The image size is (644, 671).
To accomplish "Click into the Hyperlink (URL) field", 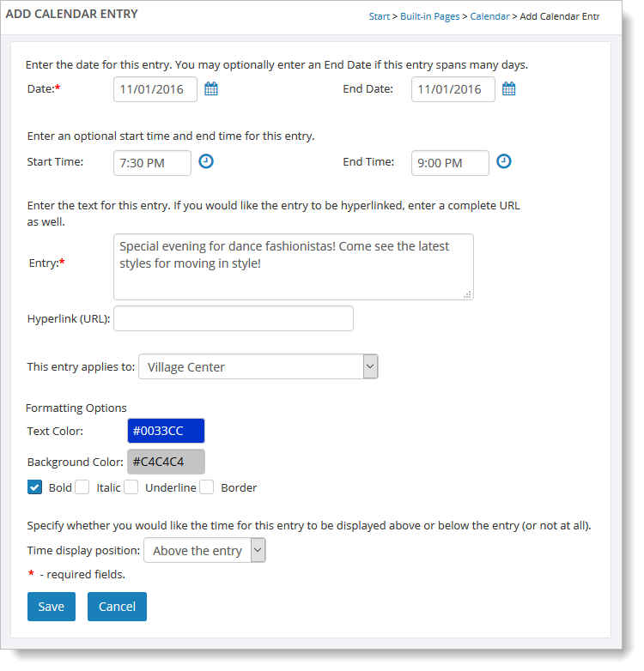I will point(233,318).
